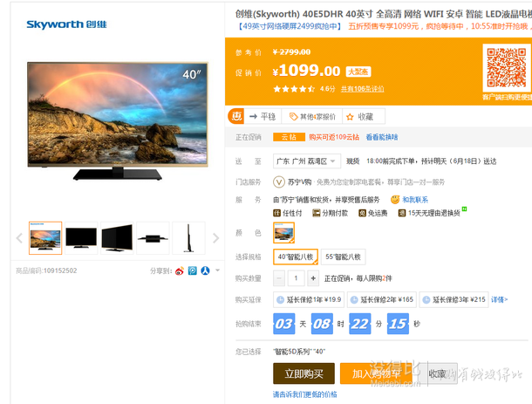532x404 pixels.
Task: Open the 广东 广州 荔湾区 delivery dropdown
Action: tap(307, 161)
